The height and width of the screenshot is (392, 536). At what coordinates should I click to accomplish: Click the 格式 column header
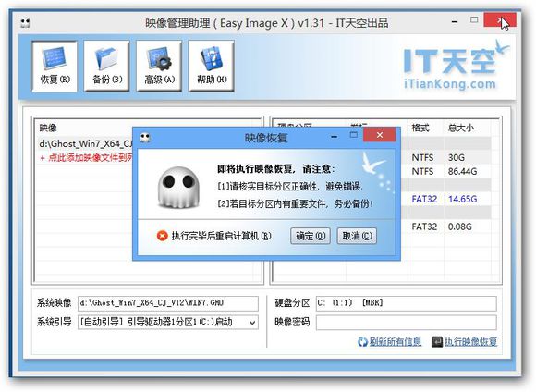pos(420,128)
